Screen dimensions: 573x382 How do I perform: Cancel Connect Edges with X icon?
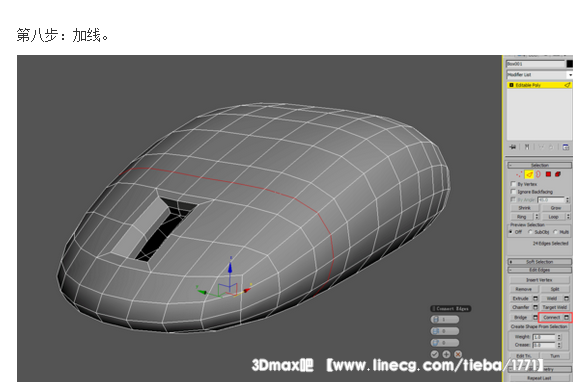(x=458, y=354)
